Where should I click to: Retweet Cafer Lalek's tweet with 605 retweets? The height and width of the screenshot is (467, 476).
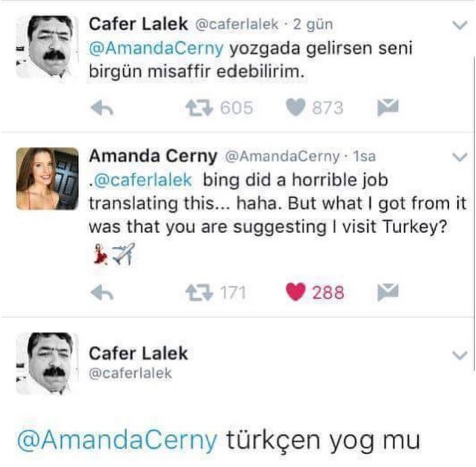tap(199, 108)
